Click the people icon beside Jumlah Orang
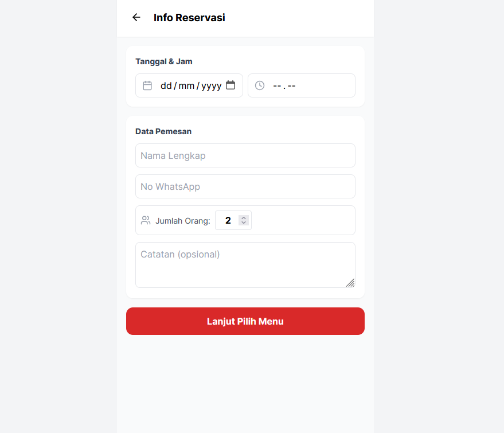The width and height of the screenshot is (504, 433). [x=146, y=220]
